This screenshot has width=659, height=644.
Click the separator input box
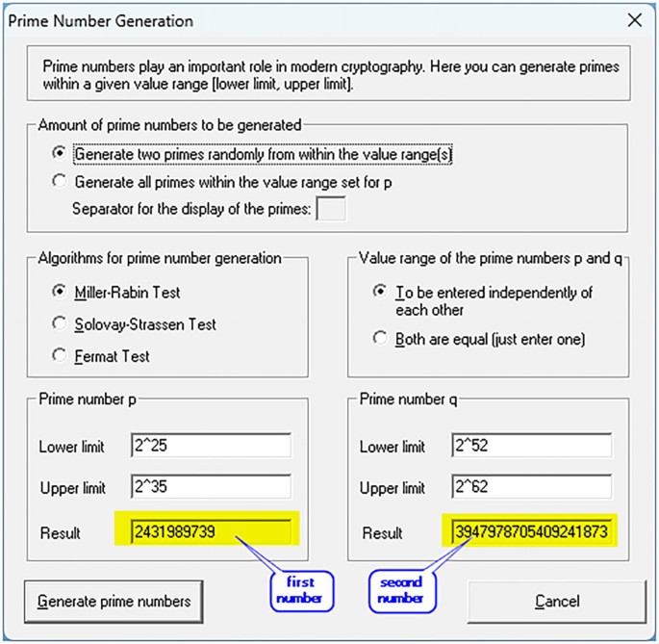(331, 208)
